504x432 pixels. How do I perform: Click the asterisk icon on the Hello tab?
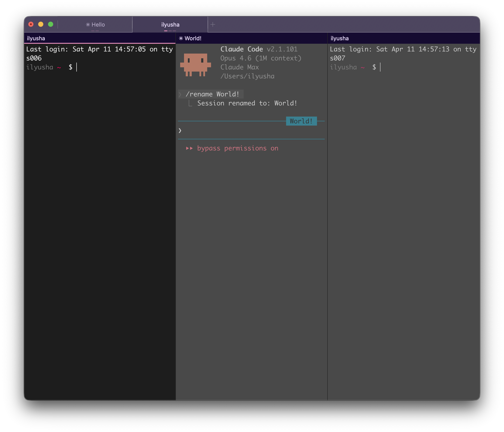coord(88,25)
